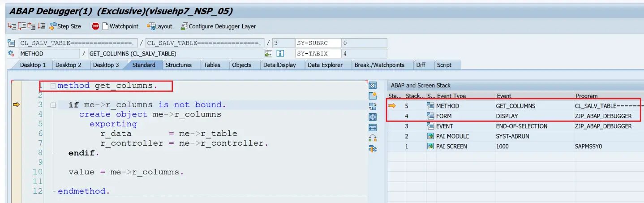Screen dimensions: 644x203
Task: Click the SY-SUBRC variable field
Action: [318, 43]
